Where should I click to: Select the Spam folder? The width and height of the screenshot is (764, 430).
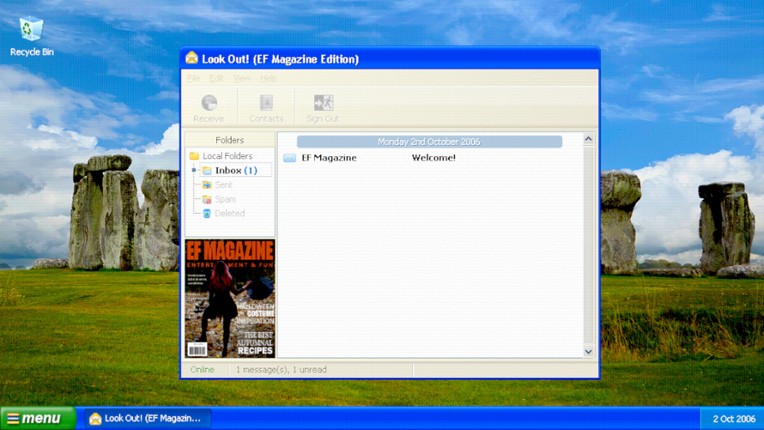(x=225, y=199)
